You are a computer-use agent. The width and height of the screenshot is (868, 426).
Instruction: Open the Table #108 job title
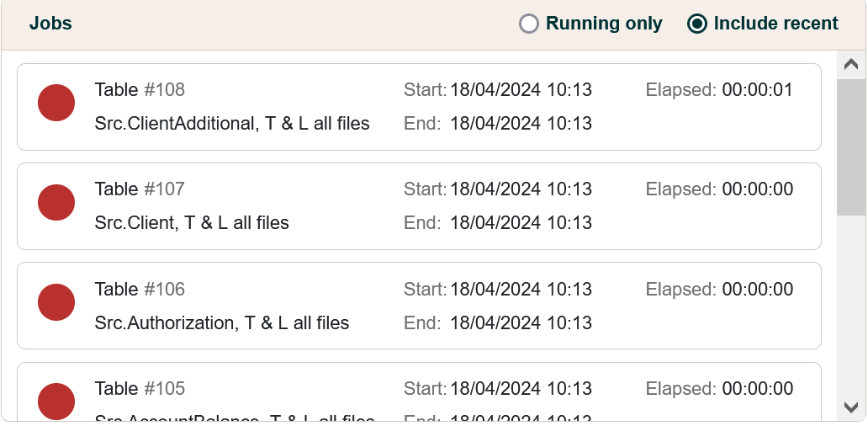point(140,89)
